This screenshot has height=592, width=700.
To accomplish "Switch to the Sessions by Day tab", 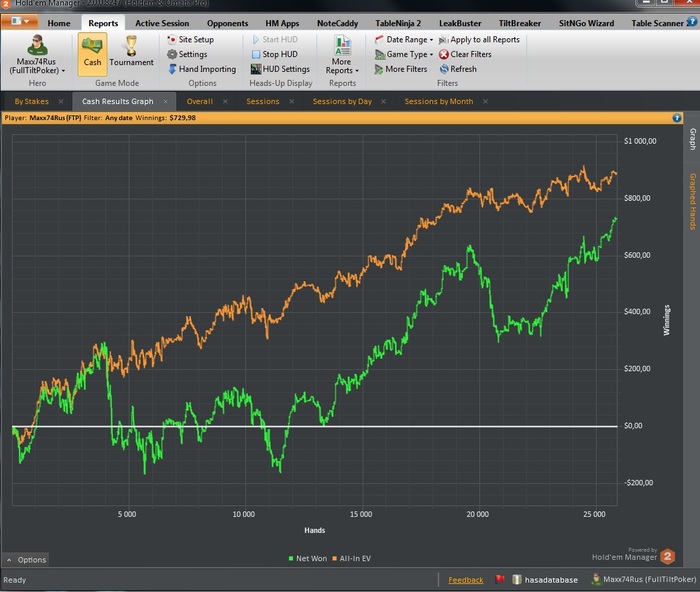I will tap(342, 101).
